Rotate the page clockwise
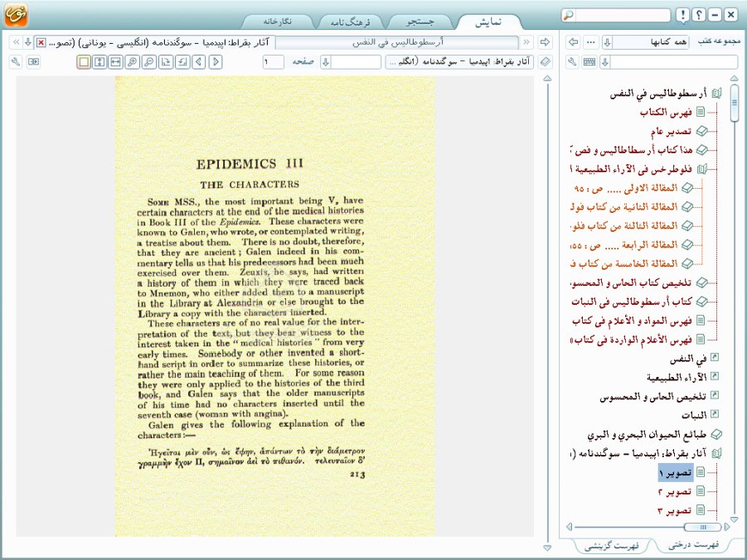This screenshot has height=560, width=747. point(166,62)
